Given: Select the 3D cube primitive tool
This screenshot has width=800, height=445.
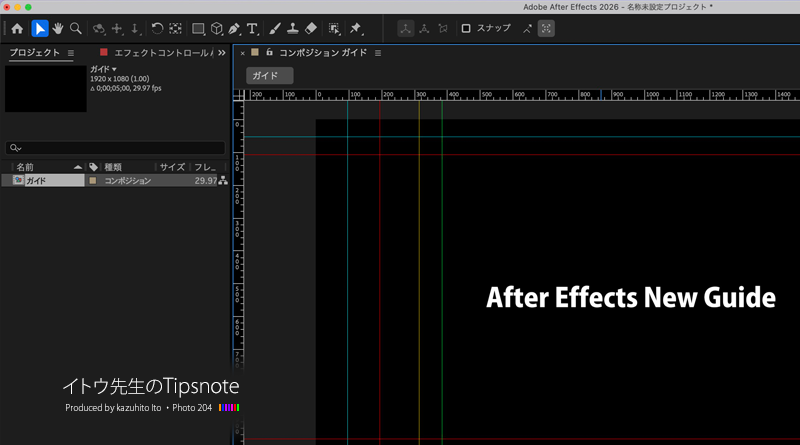Looking at the screenshot, I should pos(217,29).
